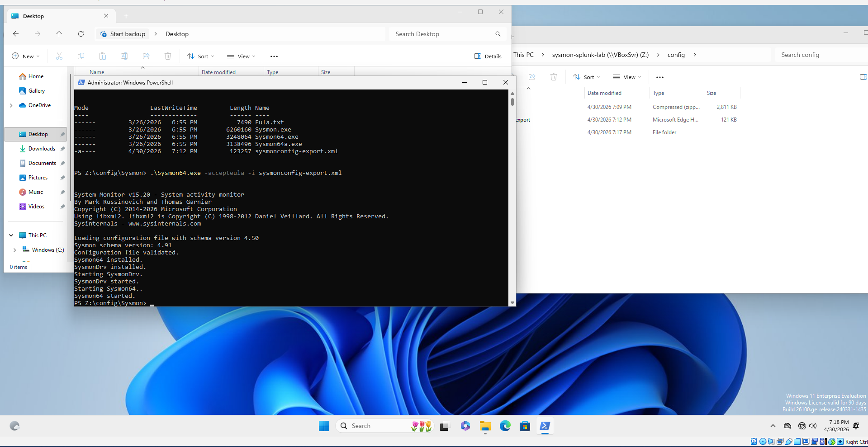The image size is (868, 447).
Task: Click This PC breadcrumb in config window
Action: tap(523, 55)
